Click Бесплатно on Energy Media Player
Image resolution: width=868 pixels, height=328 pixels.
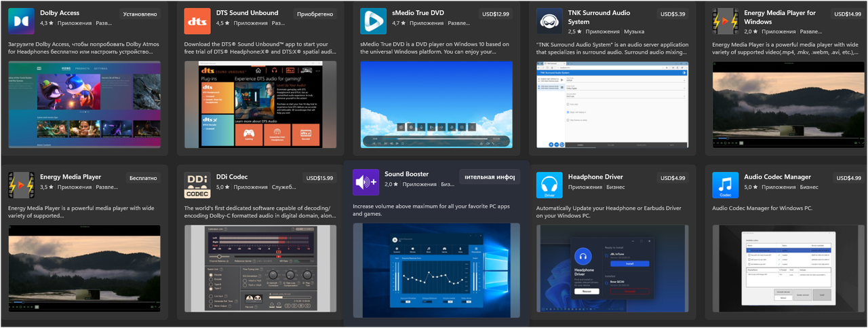[143, 178]
